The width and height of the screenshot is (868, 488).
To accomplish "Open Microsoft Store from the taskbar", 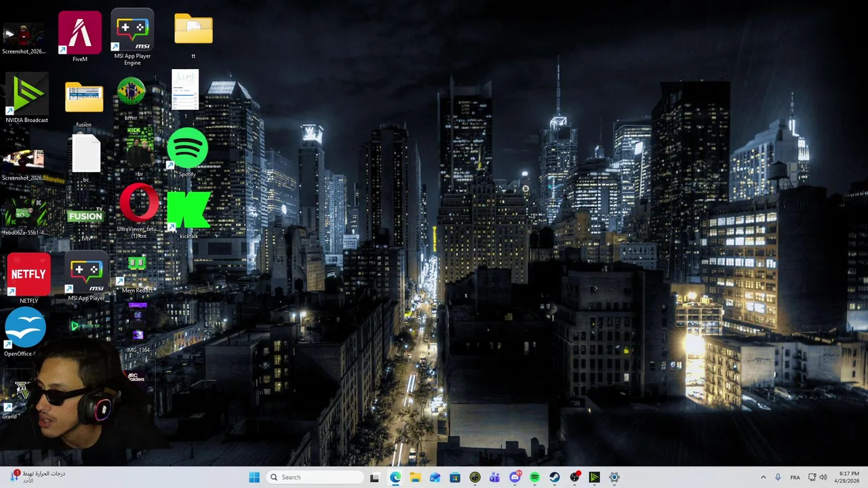I will tap(455, 477).
